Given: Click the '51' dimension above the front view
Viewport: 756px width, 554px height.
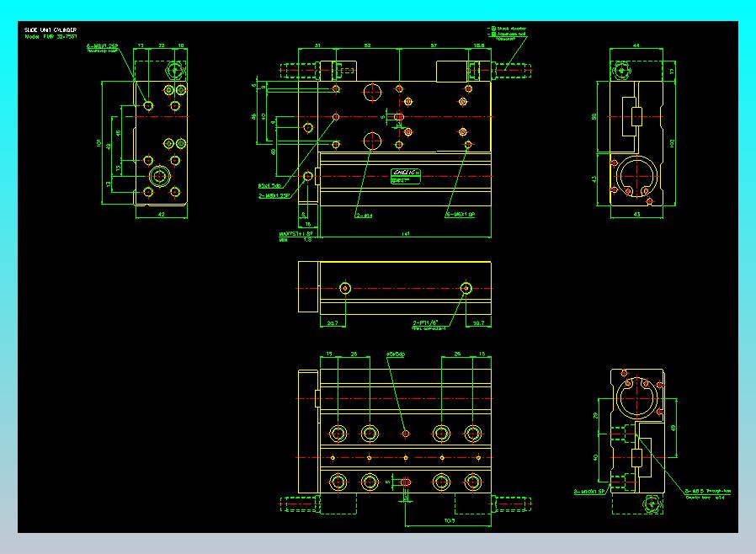Looking at the screenshot, I should pyautogui.click(x=317, y=45).
